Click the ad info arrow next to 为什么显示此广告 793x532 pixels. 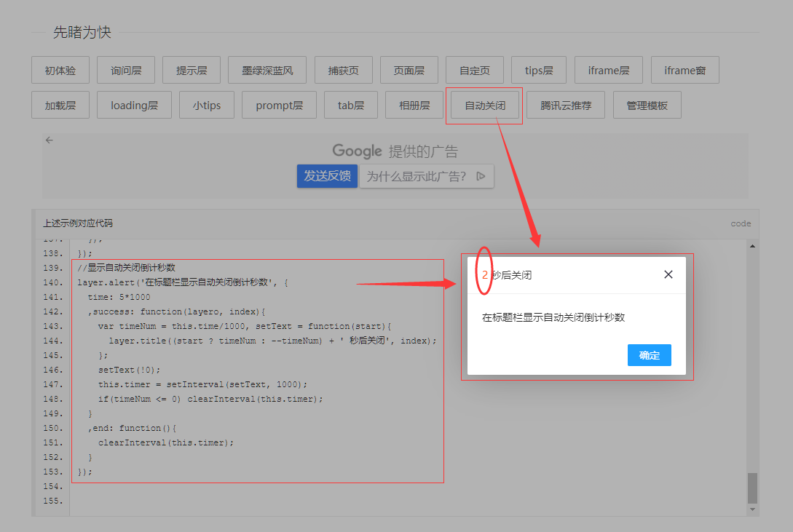click(x=480, y=176)
